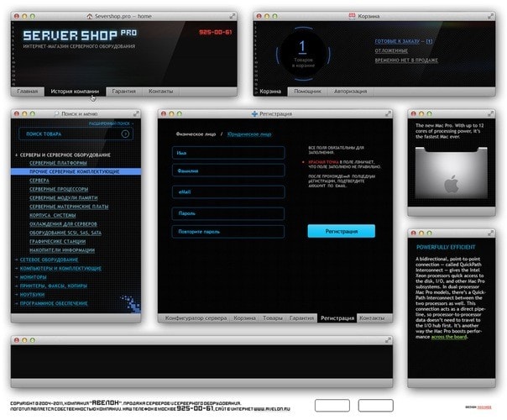This screenshot has width=507, height=420.
Task: Click the cart icon in Корзина window title
Action: click(x=352, y=16)
